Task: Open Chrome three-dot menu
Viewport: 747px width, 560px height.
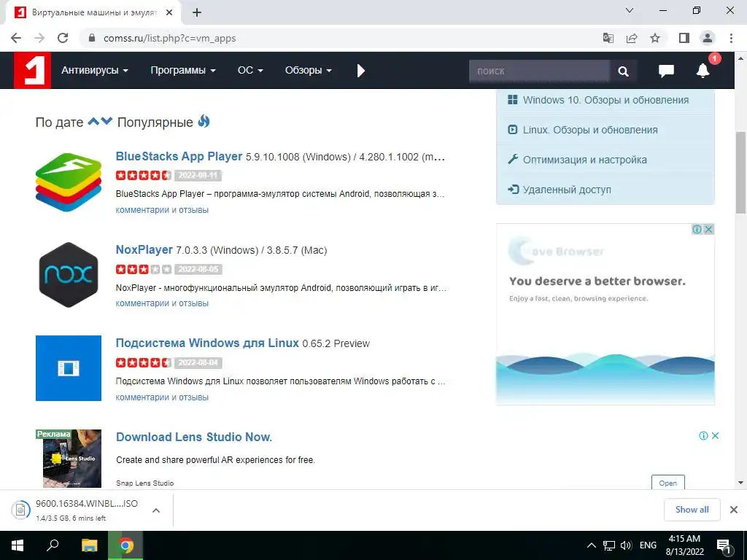Action: pyautogui.click(x=731, y=38)
